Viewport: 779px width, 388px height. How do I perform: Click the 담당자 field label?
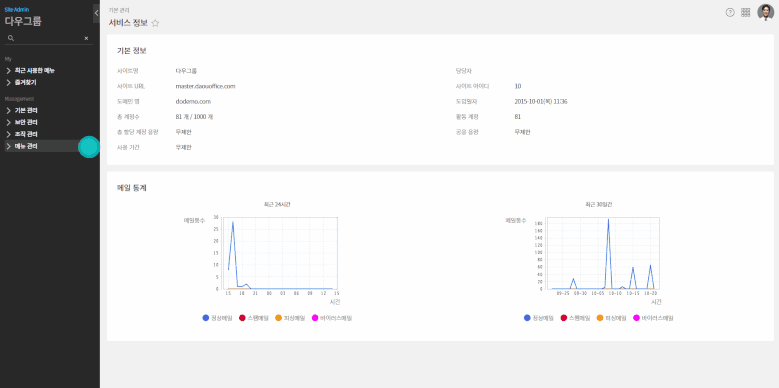463,71
